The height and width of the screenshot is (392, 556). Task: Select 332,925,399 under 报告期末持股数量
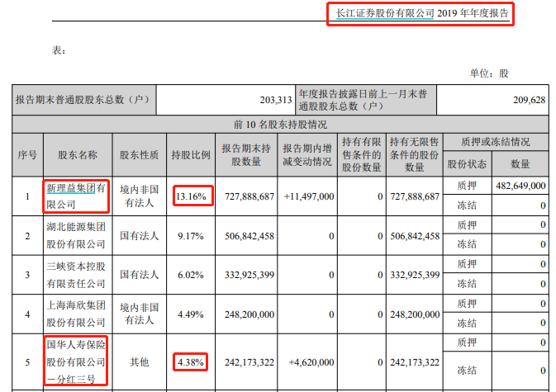249,275
